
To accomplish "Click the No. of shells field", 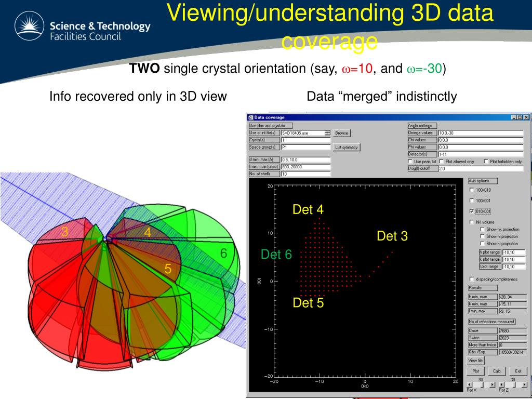I will (305, 174).
